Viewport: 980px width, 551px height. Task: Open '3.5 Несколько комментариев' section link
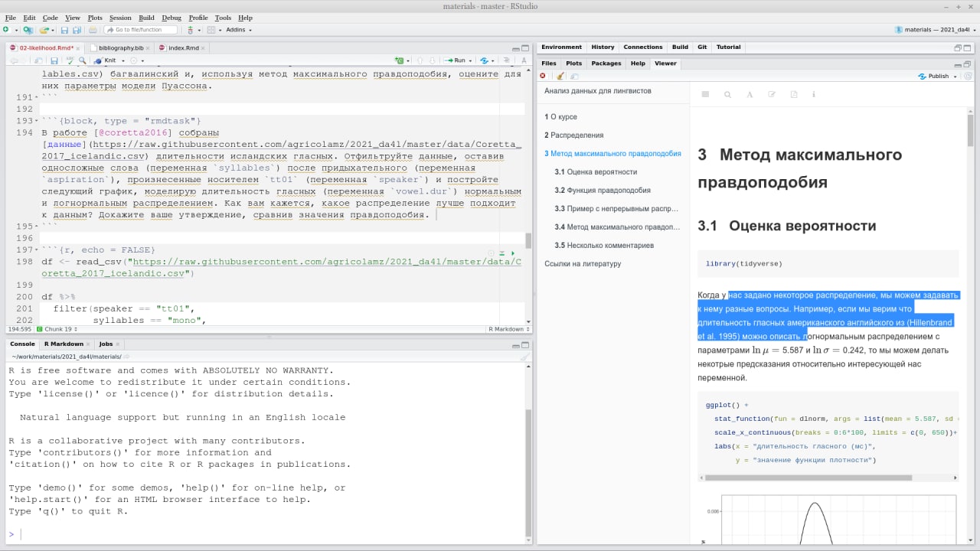tap(604, 246)
